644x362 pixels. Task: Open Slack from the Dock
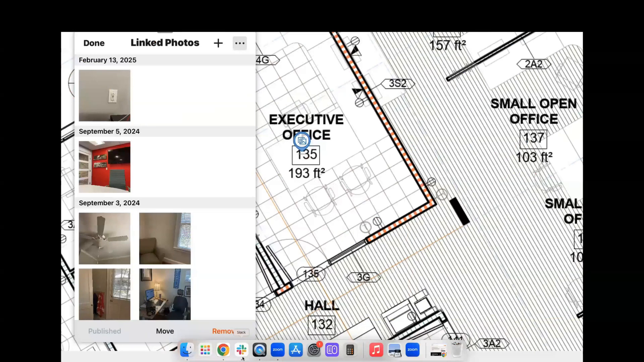(x=241, y=350)
